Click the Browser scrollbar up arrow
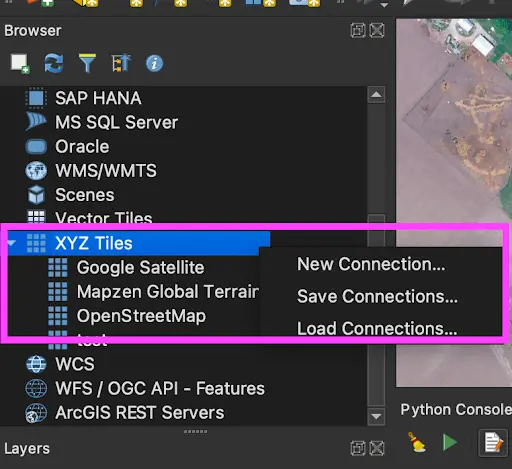The width and height of the screenshot is (512, 469). coord(376,95)
